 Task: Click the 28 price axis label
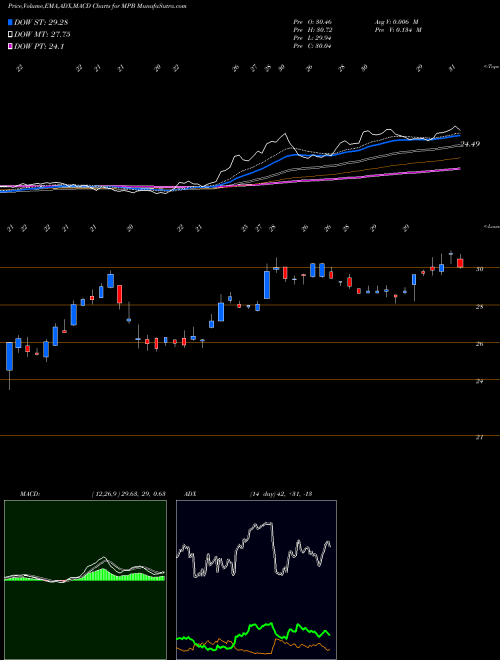click(479, 306)
